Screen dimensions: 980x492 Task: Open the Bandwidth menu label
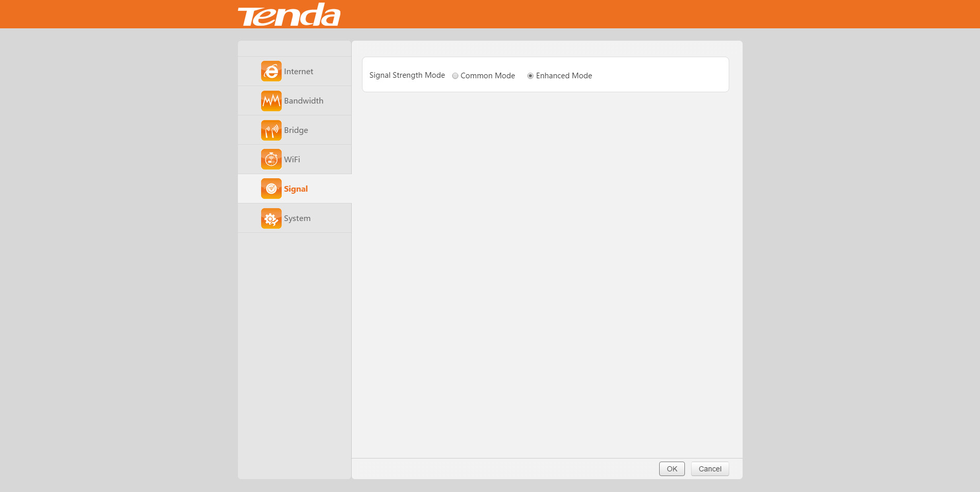304,101
